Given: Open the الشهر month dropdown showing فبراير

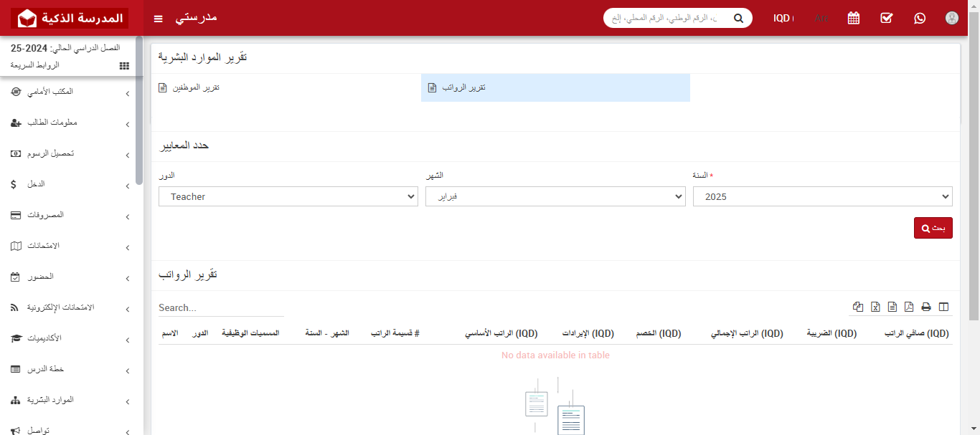Looking at the screenshot, I should (x=555, y=196).
